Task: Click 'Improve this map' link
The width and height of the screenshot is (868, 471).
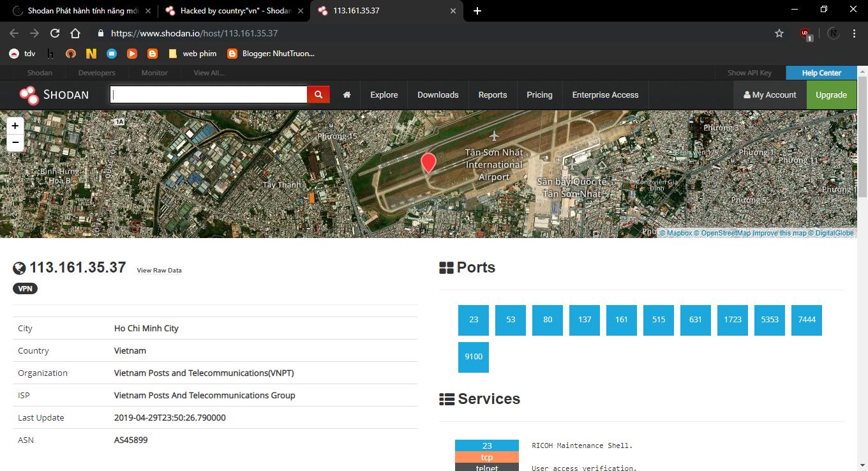Action: click(780, 233)
